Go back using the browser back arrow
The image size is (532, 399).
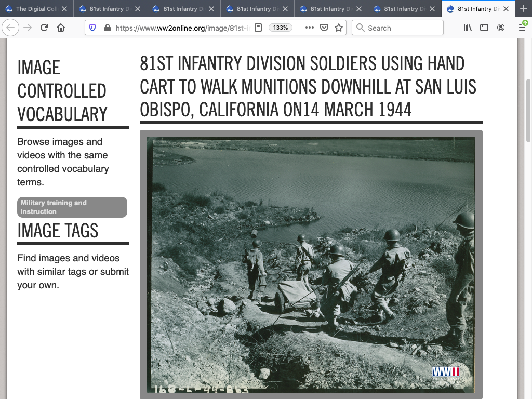click(11, 28)
